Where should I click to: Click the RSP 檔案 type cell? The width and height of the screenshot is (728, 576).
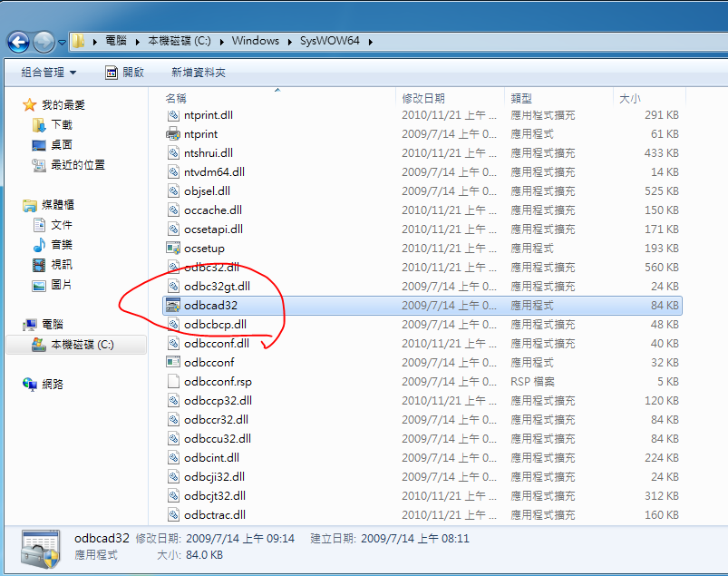[532, 381]
